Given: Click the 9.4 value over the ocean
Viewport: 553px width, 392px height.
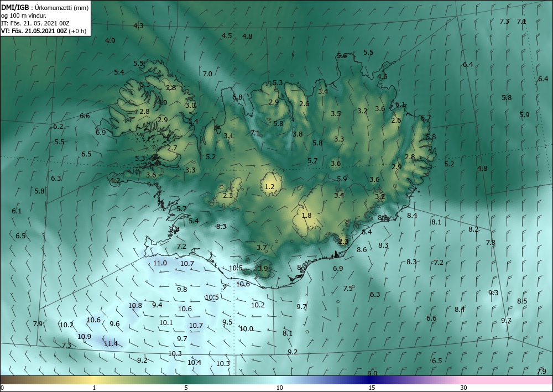Looking at the screenshot, I should tap(157, 305).
